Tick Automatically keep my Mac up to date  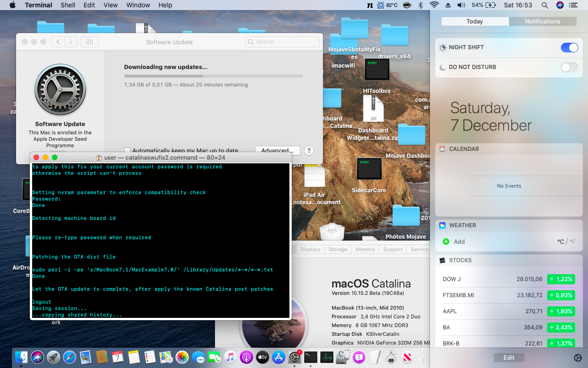(127, 150)
